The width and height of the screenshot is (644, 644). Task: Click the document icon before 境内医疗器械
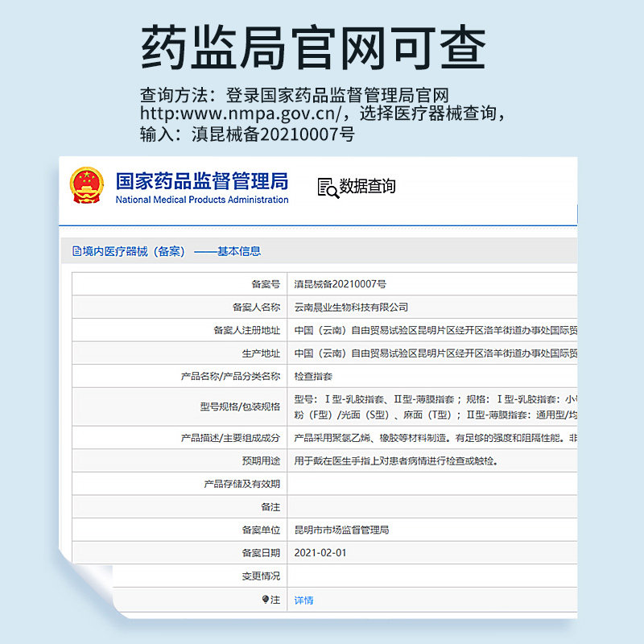76,251
